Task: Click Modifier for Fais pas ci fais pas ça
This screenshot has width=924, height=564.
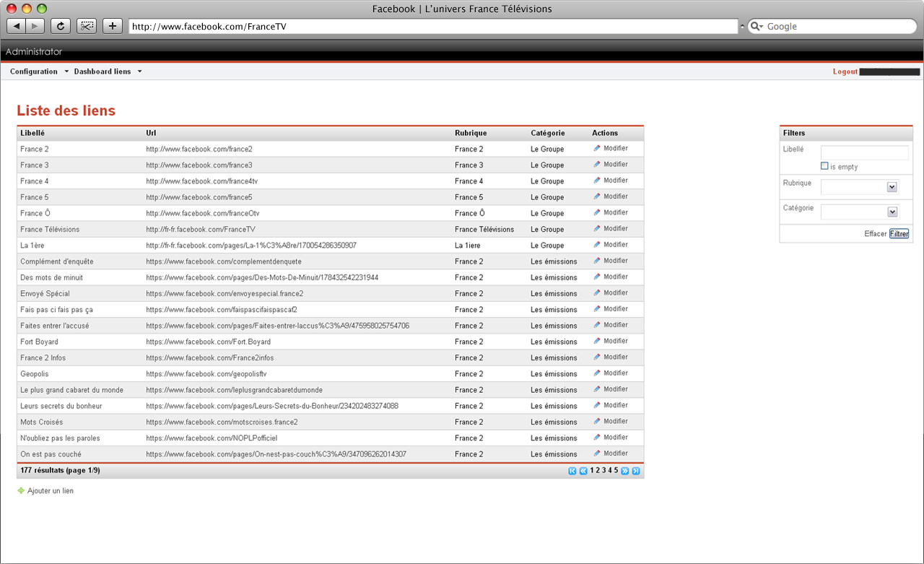Action: (616, 309)
